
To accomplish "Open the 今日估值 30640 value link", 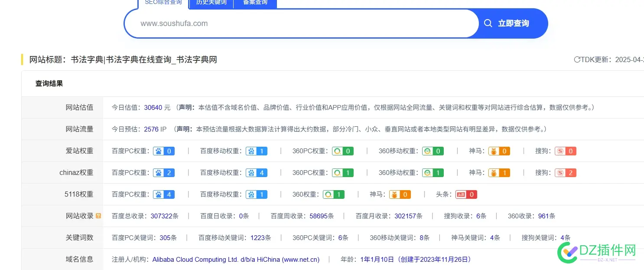I will click(153, 107).
